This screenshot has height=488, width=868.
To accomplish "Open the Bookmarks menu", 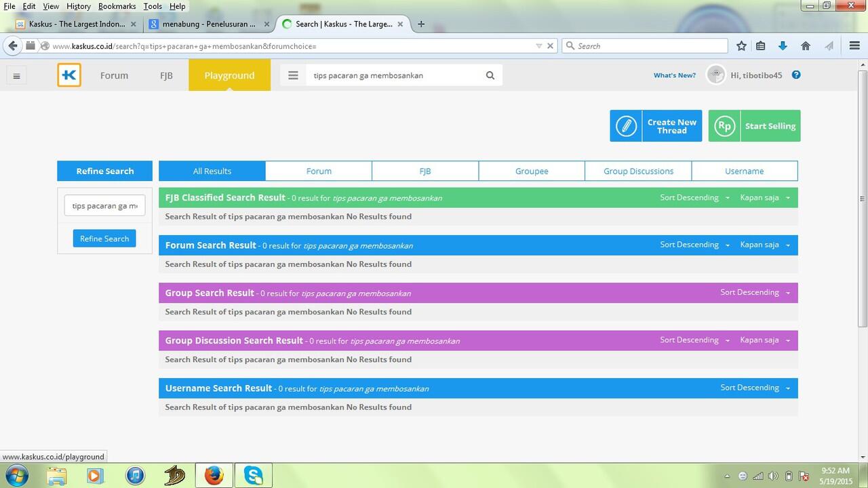I will (x=117, y=6).
